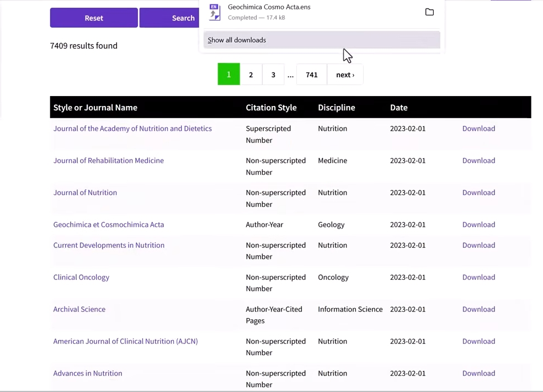Open Advances in Nutrition link

pos(87,373)
